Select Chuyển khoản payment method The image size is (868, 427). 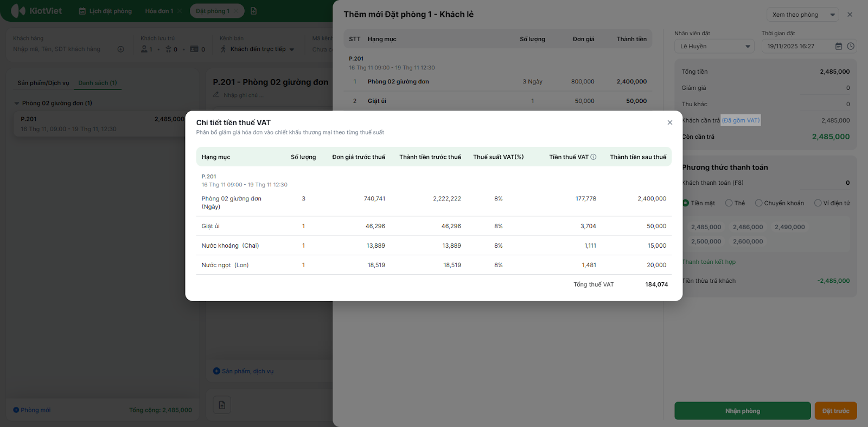tap(759, 203)
